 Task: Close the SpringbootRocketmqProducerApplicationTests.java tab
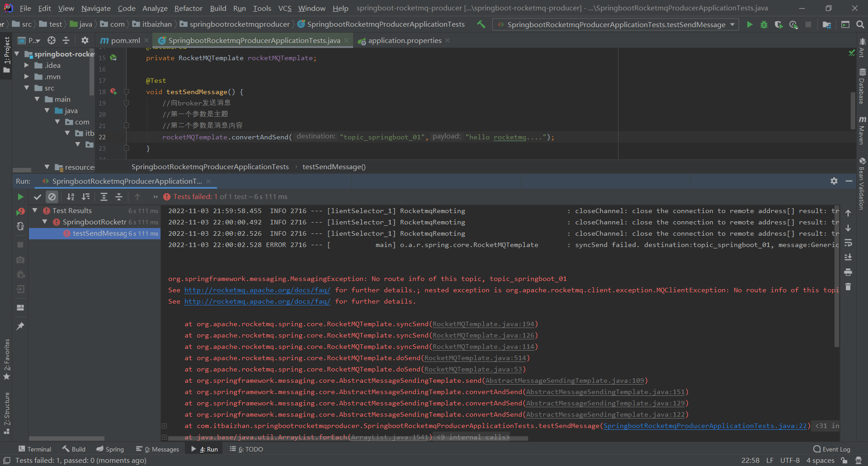pyautogui.click(x=346, y=40)
